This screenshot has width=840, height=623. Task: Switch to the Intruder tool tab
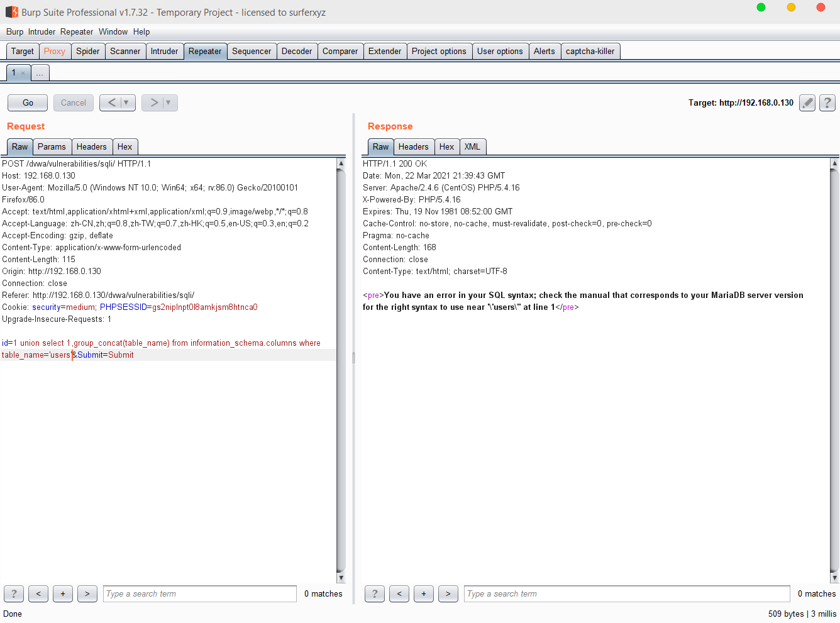(164, 51)
